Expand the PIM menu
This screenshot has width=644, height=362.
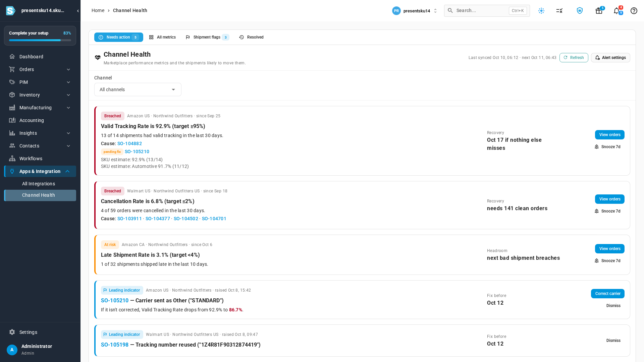[40, 82]
